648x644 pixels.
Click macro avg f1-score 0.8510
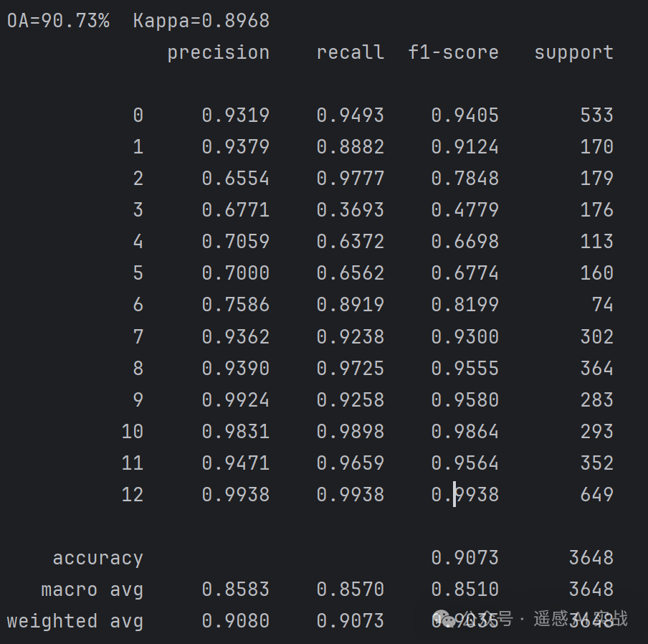click(x=465, y=589)
